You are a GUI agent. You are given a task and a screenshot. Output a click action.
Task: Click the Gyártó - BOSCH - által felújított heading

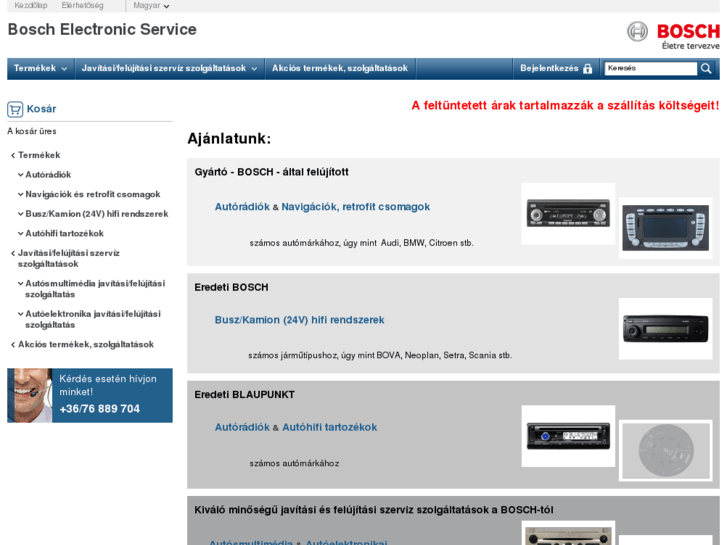[x=271, y=172]
